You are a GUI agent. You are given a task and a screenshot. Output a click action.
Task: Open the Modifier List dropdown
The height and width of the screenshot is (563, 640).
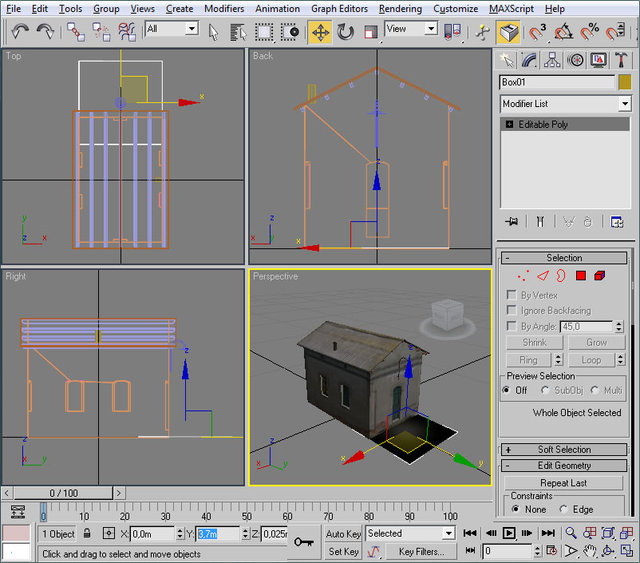(x=565, y=103)
